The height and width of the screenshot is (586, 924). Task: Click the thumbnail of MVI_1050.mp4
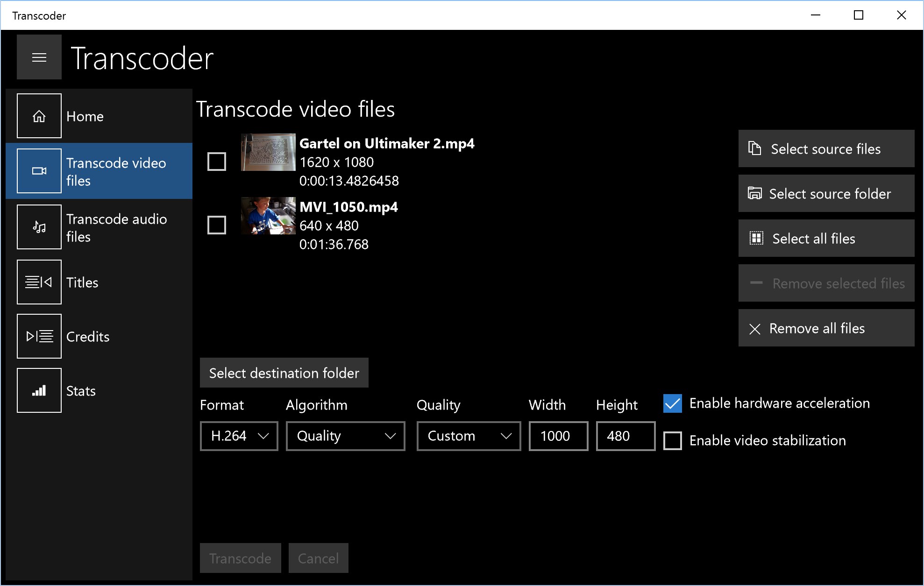268,216
